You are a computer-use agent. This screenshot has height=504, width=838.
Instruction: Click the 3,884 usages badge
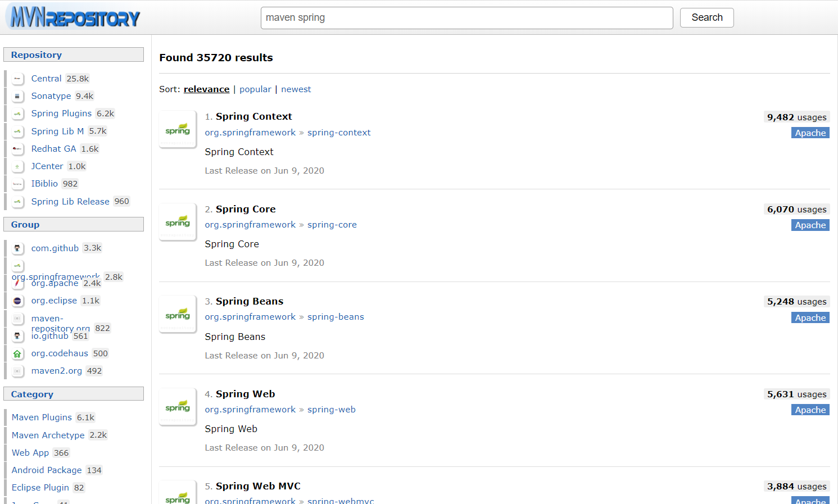point(797,487)
